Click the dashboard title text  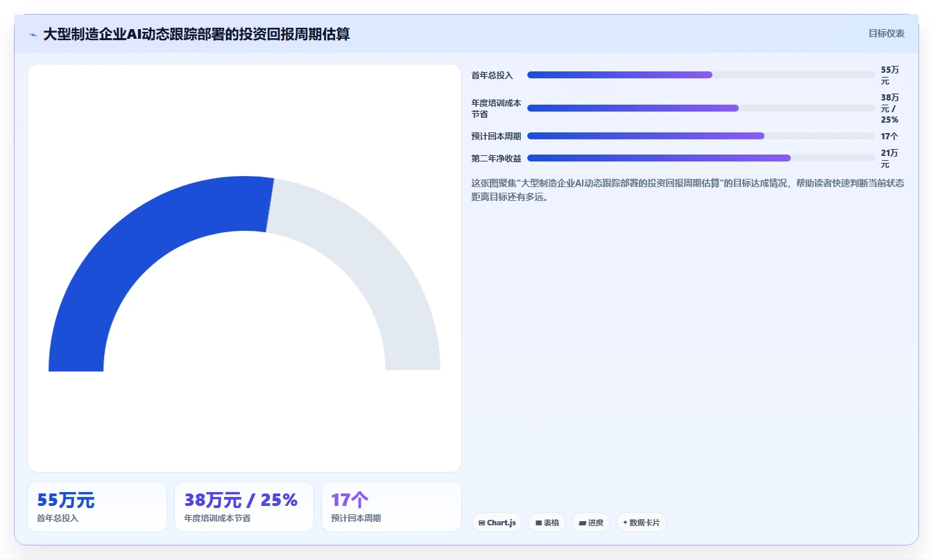(196, 34)
